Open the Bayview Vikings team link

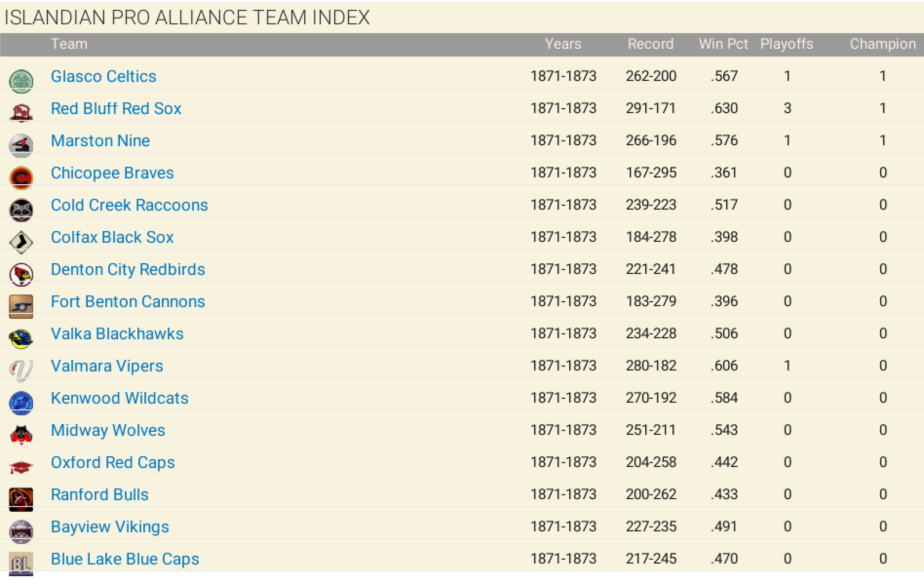(x=110, y=527)
